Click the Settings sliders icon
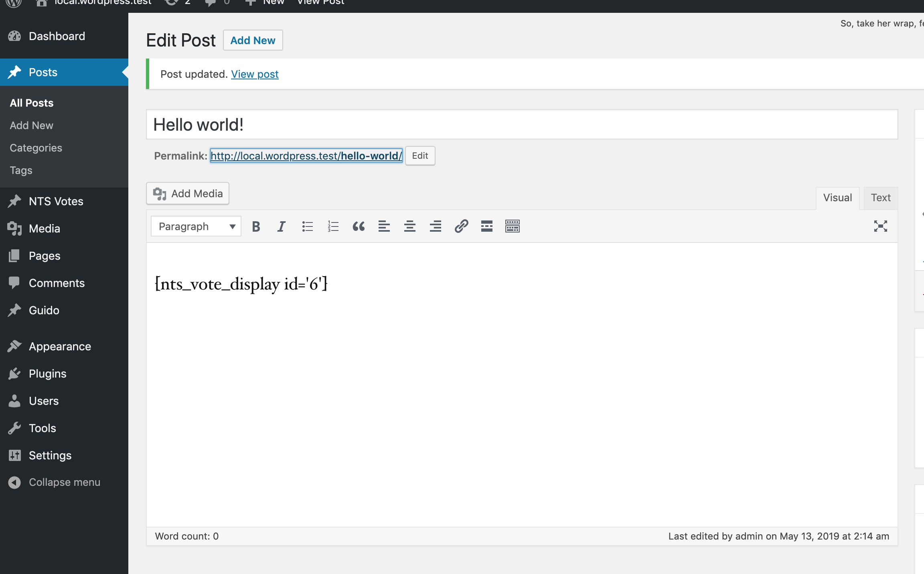The width and height of the screenshot is (924, 574). coord(14,455)
